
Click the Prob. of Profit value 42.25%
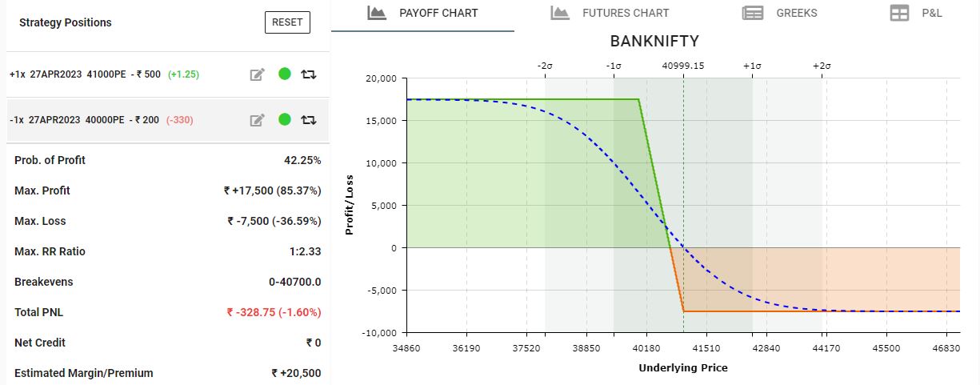coord(302,160)
